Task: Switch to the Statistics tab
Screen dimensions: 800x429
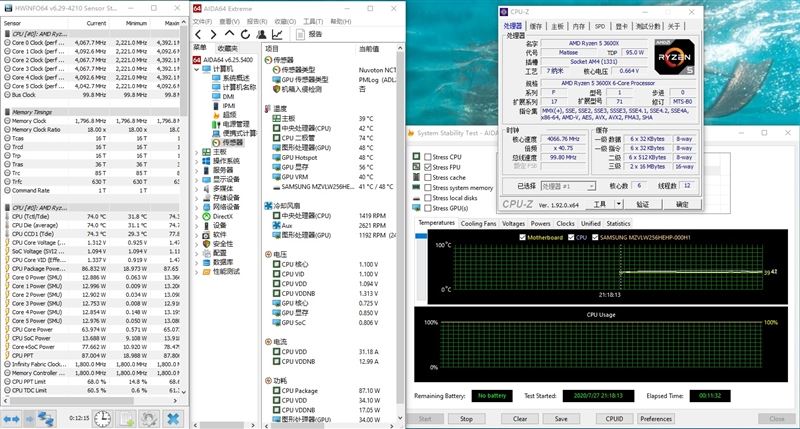Action: [x=618, y=223]
